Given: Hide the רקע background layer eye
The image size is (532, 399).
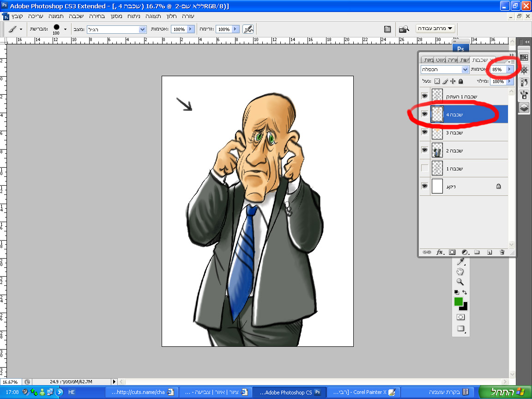Looking at the screenshot, I should click(x=424, y=186).
